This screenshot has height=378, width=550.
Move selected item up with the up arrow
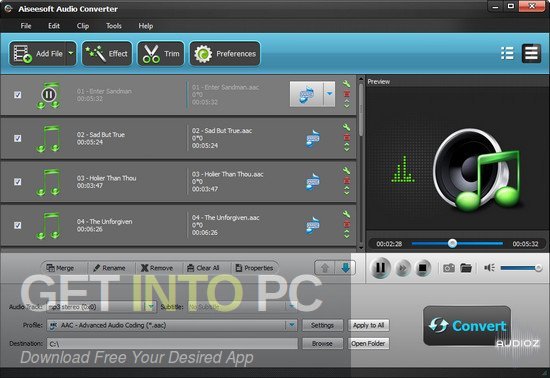pyautogui.click(x=325, y=268)
